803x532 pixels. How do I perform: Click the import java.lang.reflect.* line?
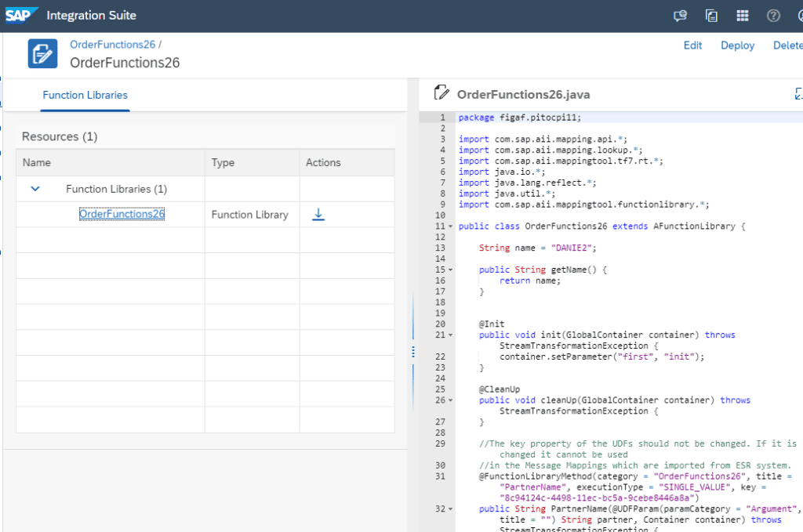click(x=528, y=183)
